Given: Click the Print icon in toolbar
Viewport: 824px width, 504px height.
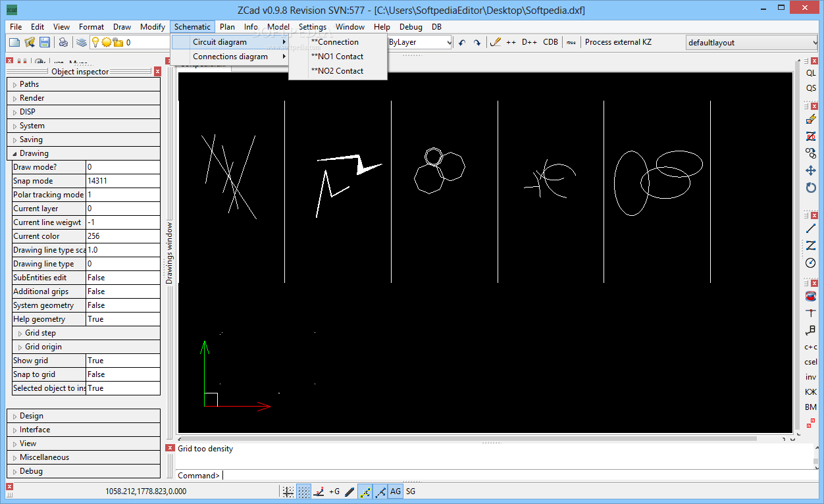Looking at the screenshot, I should coord(63,42).
